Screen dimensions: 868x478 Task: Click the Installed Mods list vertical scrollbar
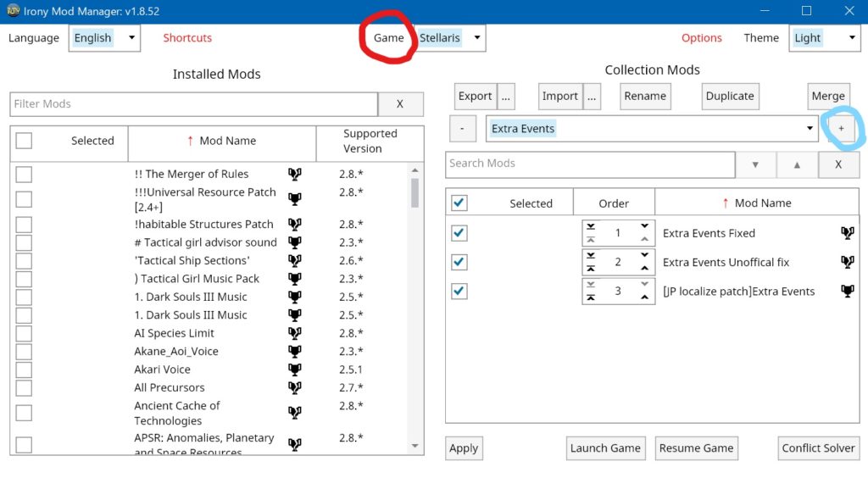415,193
